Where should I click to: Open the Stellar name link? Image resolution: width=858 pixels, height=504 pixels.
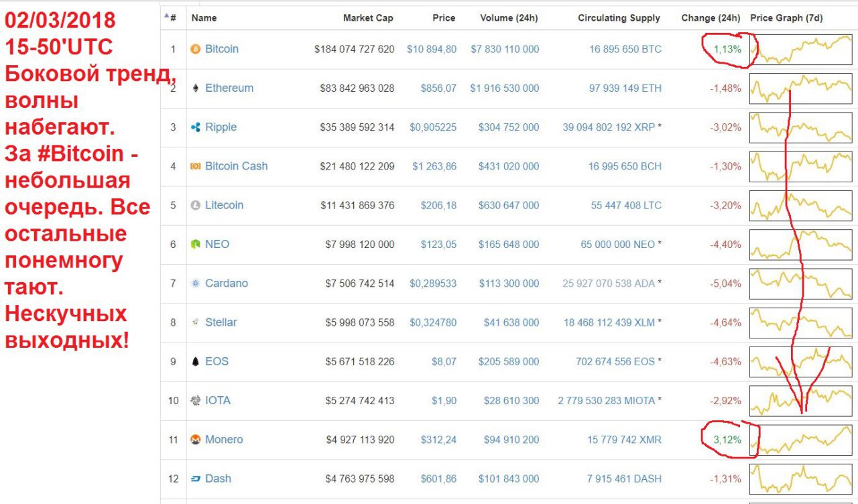221,322
